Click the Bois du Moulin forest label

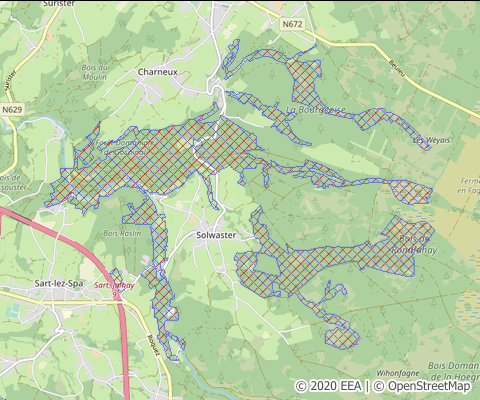(x=95, y=72)
